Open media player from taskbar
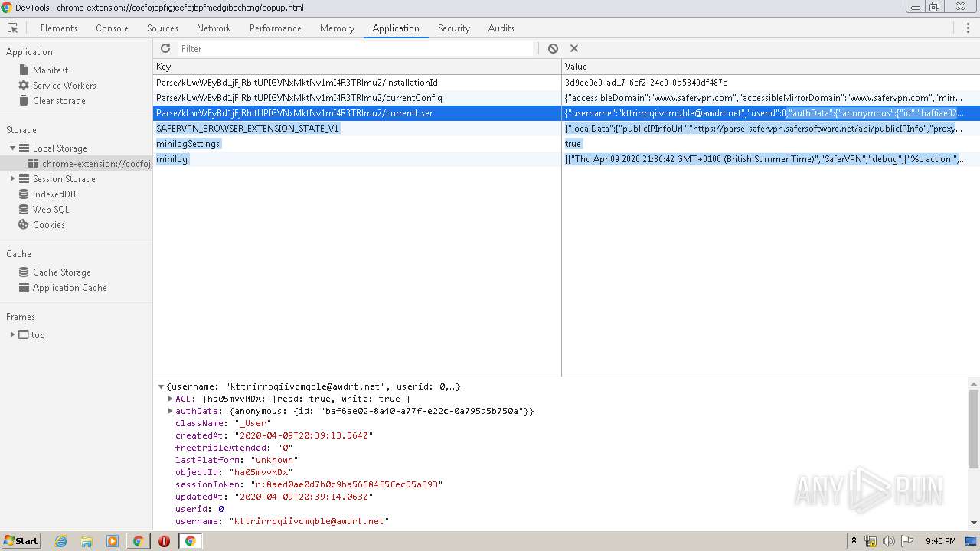 point(113,541)
